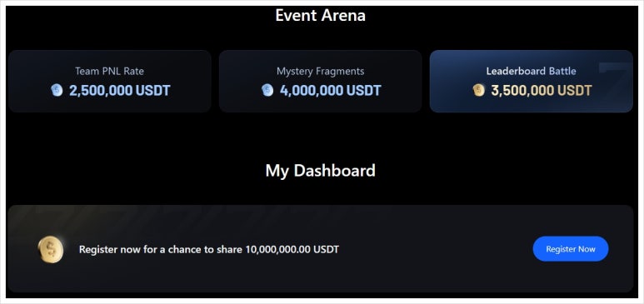Click the 2,500,000 USDT amount
The height and width of the screenshot is (304, 644).
[x=119, y=91]
